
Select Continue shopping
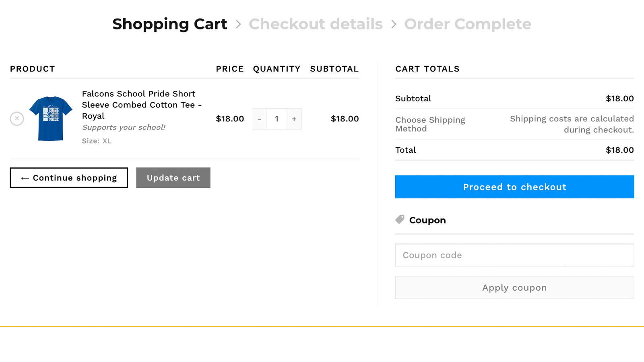[68, 178]
